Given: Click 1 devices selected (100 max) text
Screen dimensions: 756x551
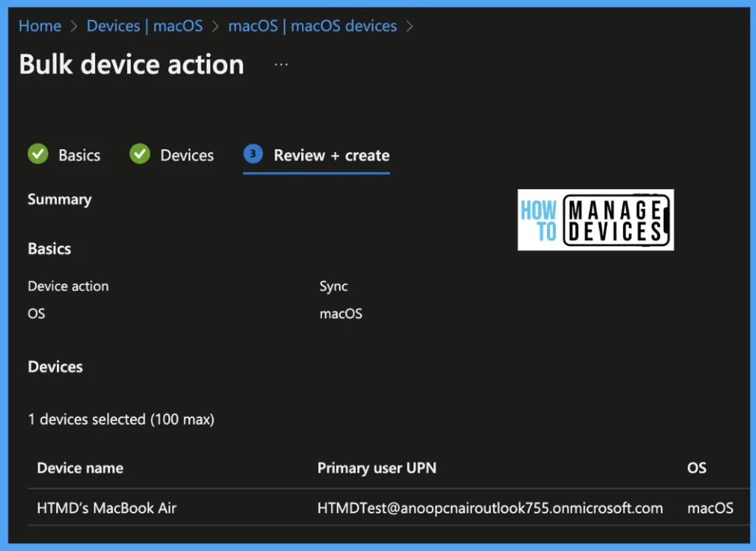Looking at the screenshot, I should click(121, 420).
